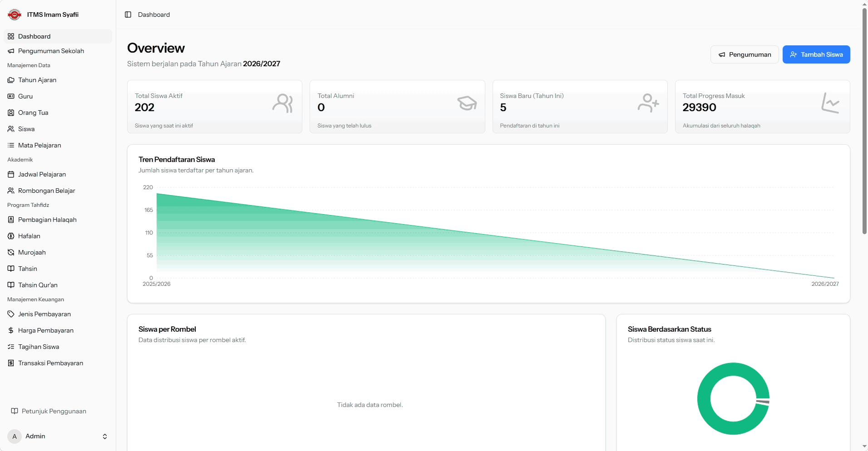
Task: Click the graduation cap icon in Total Alumni card
Action: point(467,103)
